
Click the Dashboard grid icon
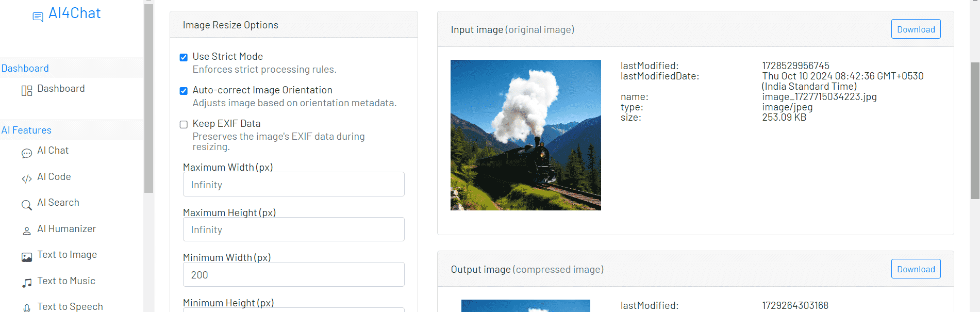coord(27,91)
